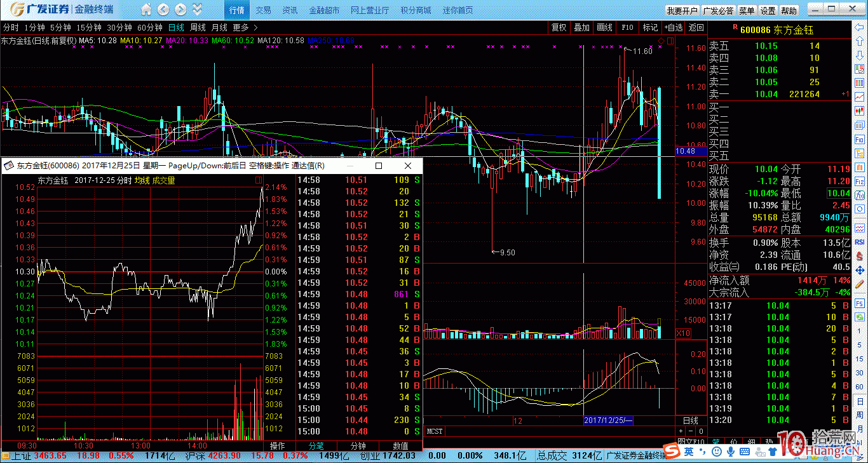Select the 60分钟 chart period

coord(150,27)
